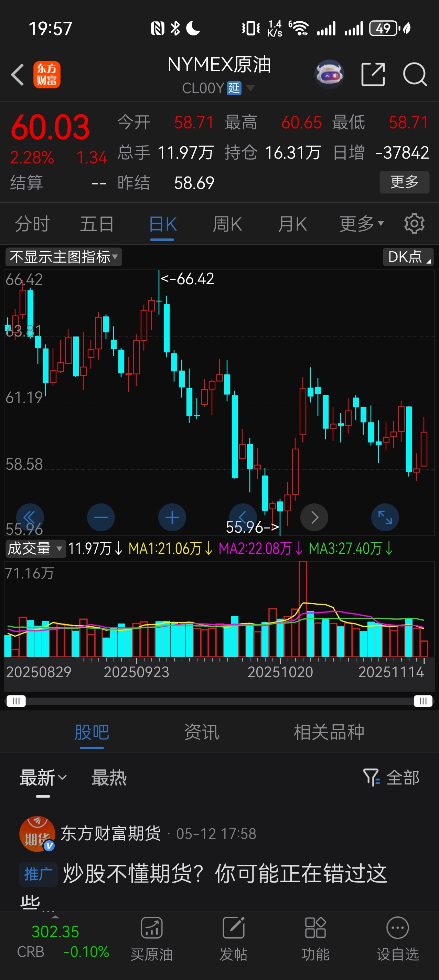This screenshot has height=980, width=439.
Task: Tap 全部 filter label
Action: (403, 777)
